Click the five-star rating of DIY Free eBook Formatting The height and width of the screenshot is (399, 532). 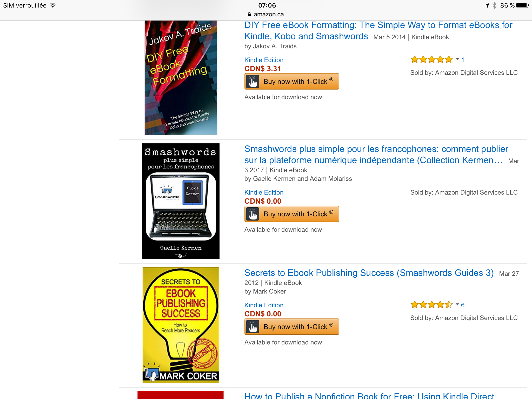[x=431, y=60]
